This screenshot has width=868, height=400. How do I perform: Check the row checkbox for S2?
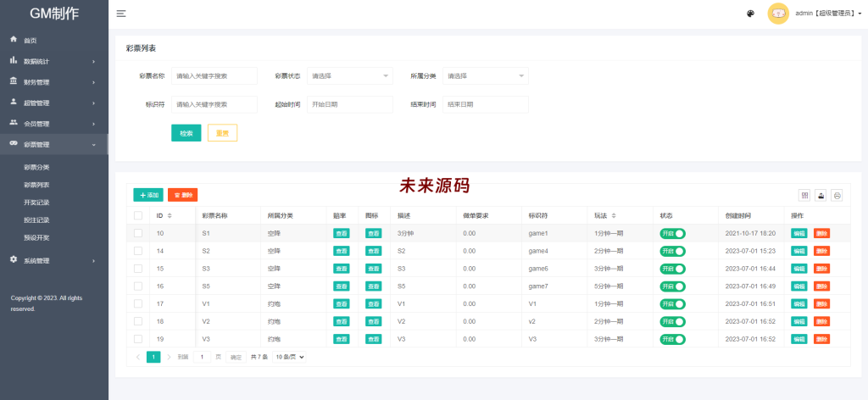(138, 251)
